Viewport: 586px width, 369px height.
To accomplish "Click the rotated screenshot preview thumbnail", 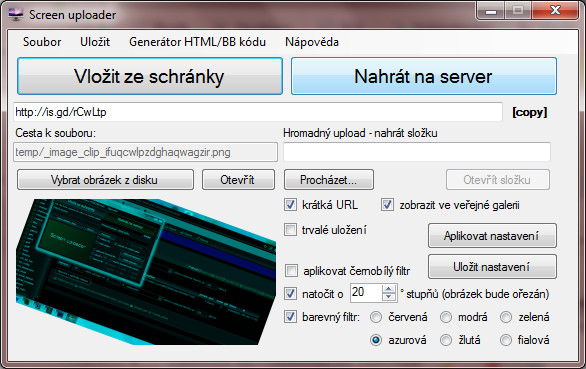I will pos(146,272).
